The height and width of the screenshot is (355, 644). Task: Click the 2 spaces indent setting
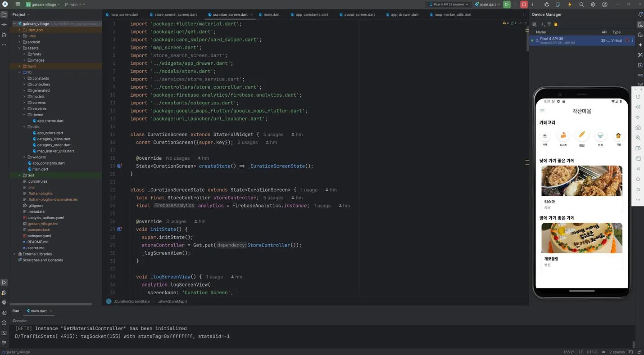617,352
